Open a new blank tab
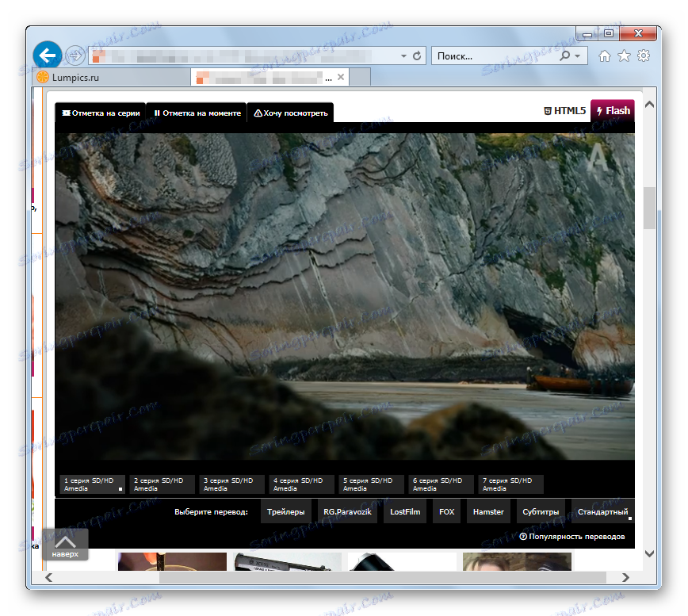688x616 pixels. 360,78
